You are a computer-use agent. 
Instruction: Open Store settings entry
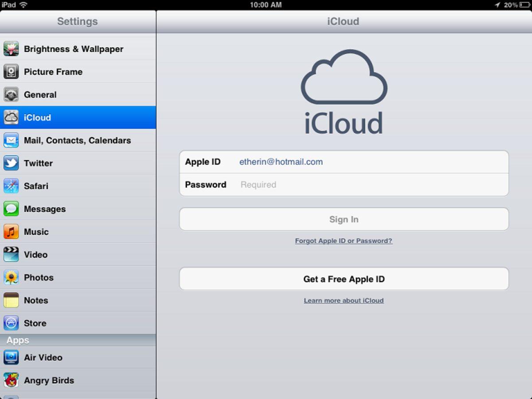[78, 323]
